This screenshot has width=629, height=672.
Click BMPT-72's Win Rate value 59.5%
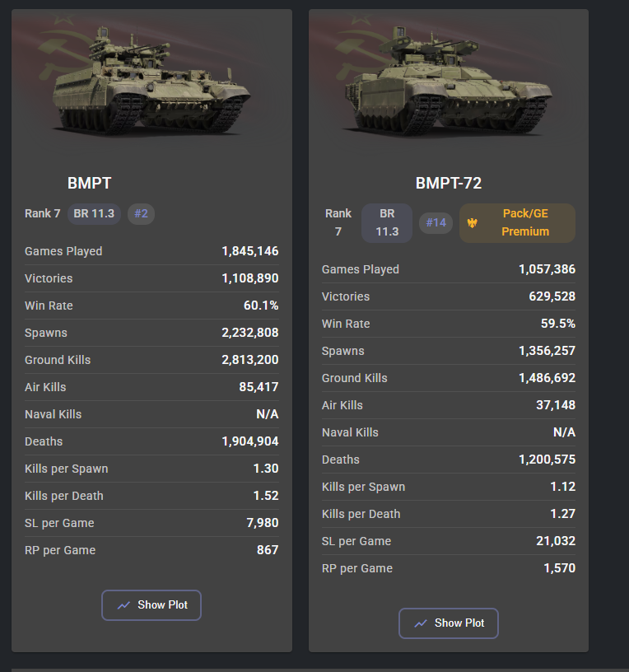558,324
